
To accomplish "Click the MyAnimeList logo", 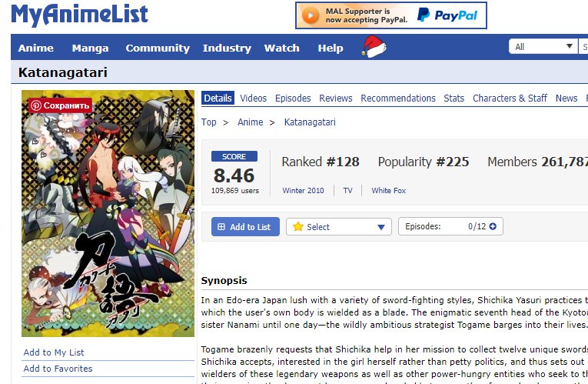I will pyautogui.click(x=79, y=15).
